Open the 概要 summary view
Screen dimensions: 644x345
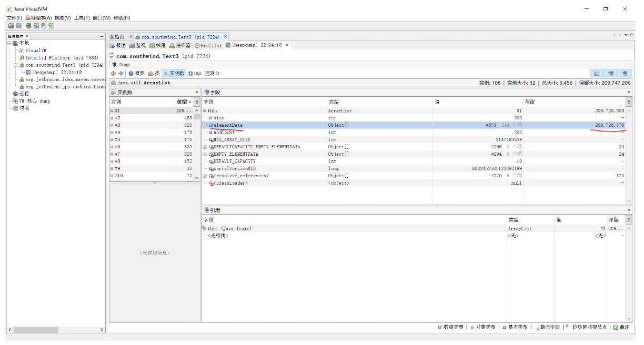[136, 74]
